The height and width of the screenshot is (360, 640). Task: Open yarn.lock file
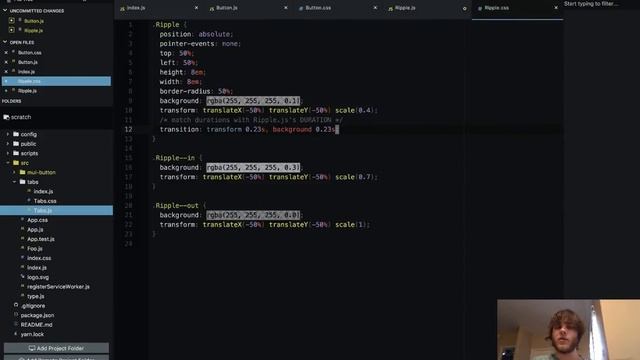click(x=32, y=334)
